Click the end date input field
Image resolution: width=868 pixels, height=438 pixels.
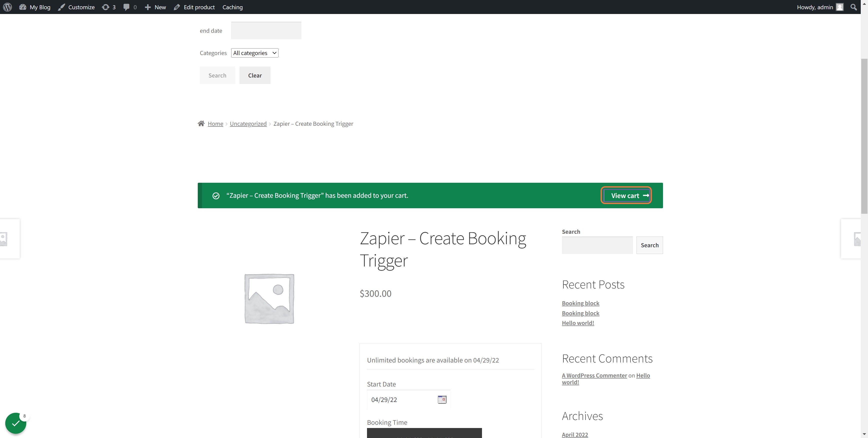coord(266,31)
